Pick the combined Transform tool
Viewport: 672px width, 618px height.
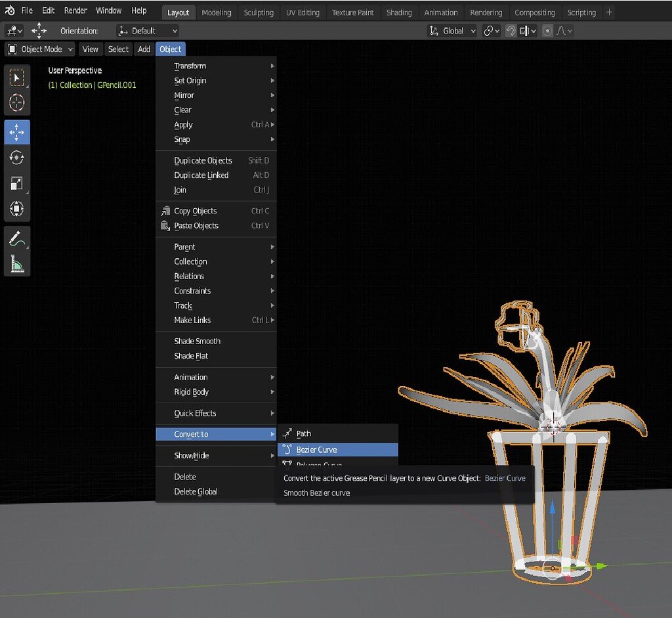(x=17, y=209)
